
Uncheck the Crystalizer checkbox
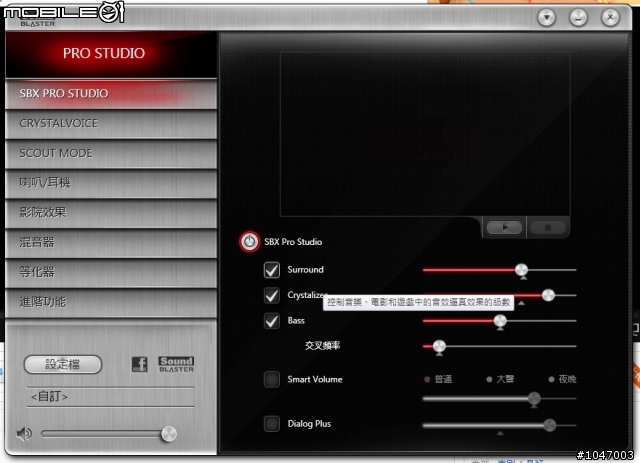272,295
